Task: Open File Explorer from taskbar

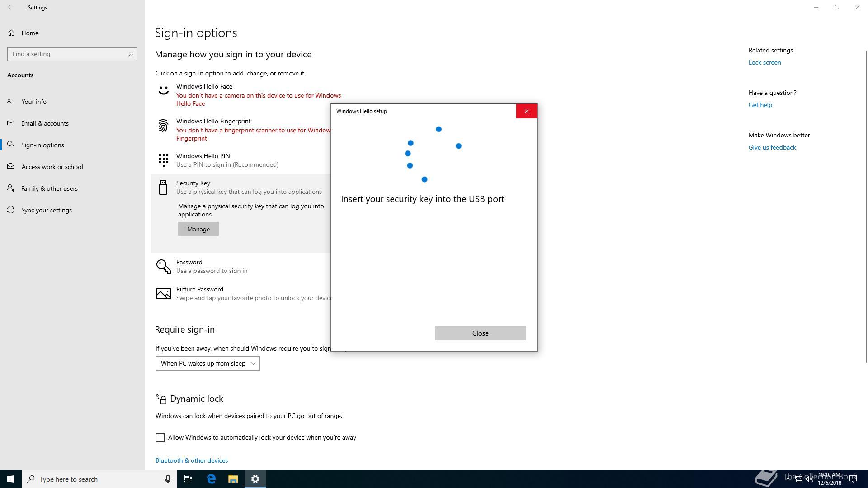Action: [233, 479]
